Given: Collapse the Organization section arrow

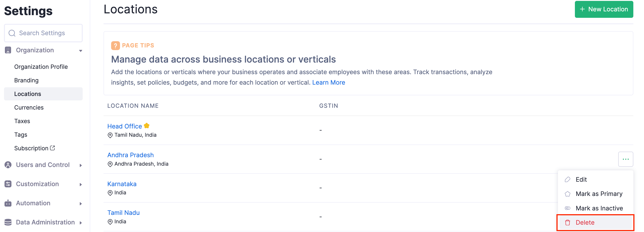Looking at the screenshot, I should (x=80, y=51).
